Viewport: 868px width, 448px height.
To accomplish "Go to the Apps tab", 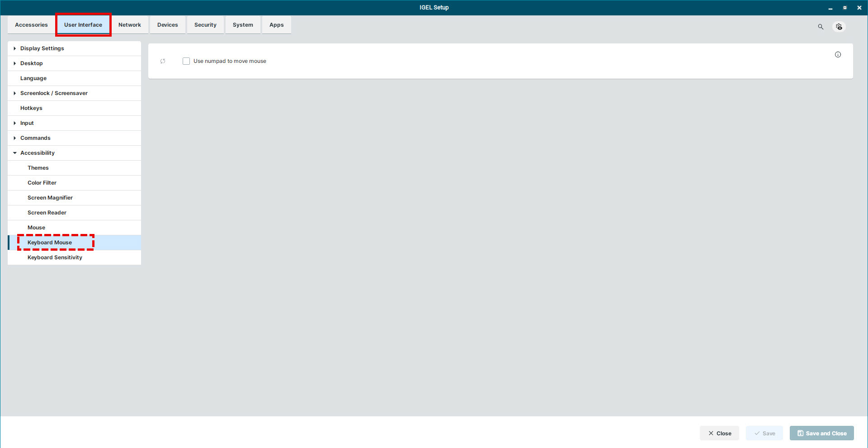I will click(276, 25).
